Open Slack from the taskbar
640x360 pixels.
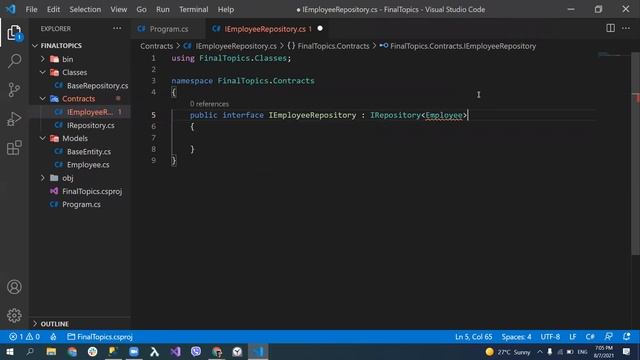[93, 352]
